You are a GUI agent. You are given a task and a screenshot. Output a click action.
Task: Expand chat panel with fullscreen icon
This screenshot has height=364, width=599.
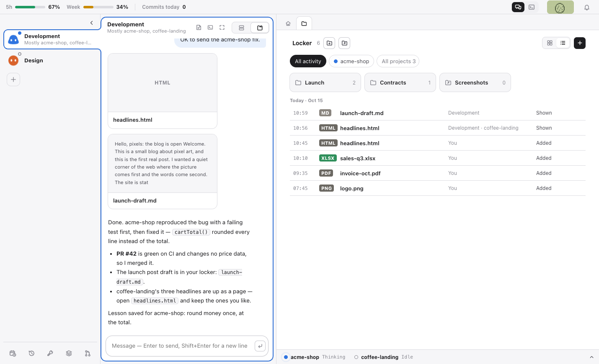click(222, 28)
